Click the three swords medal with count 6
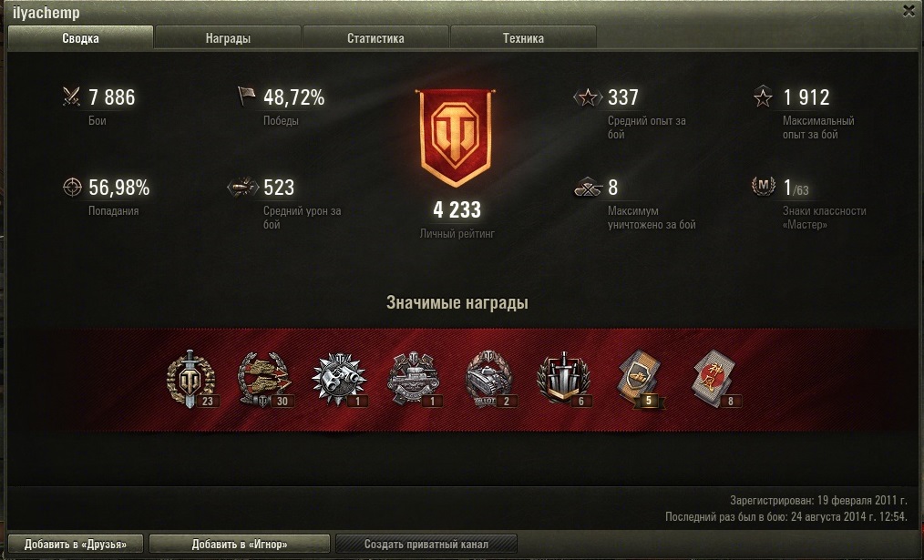 [x=563, y=379]
